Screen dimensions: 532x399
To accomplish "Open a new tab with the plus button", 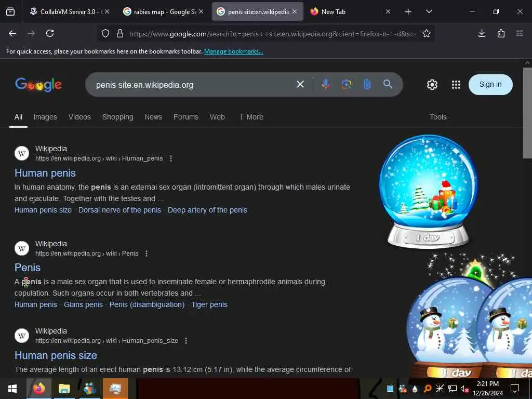I will 408,12.
